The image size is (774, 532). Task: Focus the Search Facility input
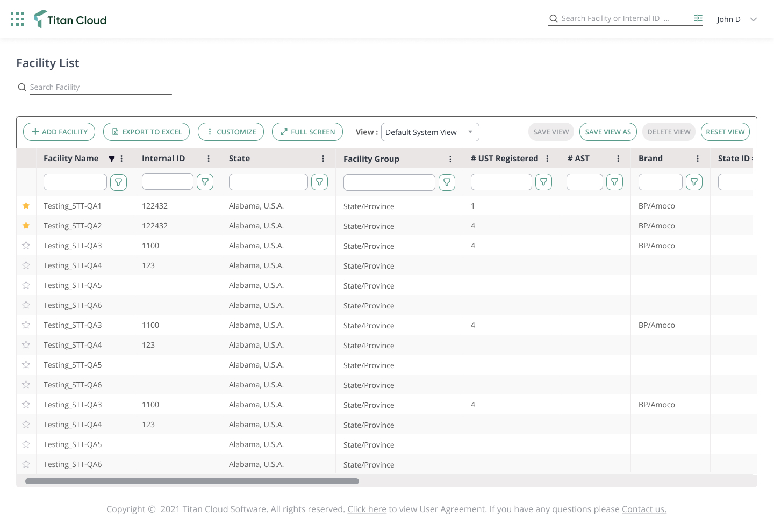click(x=101, y=87)
